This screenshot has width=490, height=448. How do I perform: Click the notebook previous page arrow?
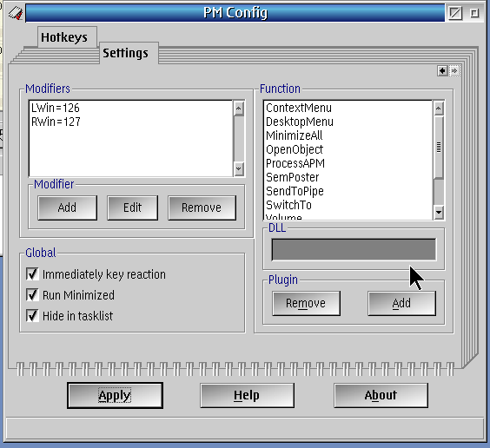442,71
